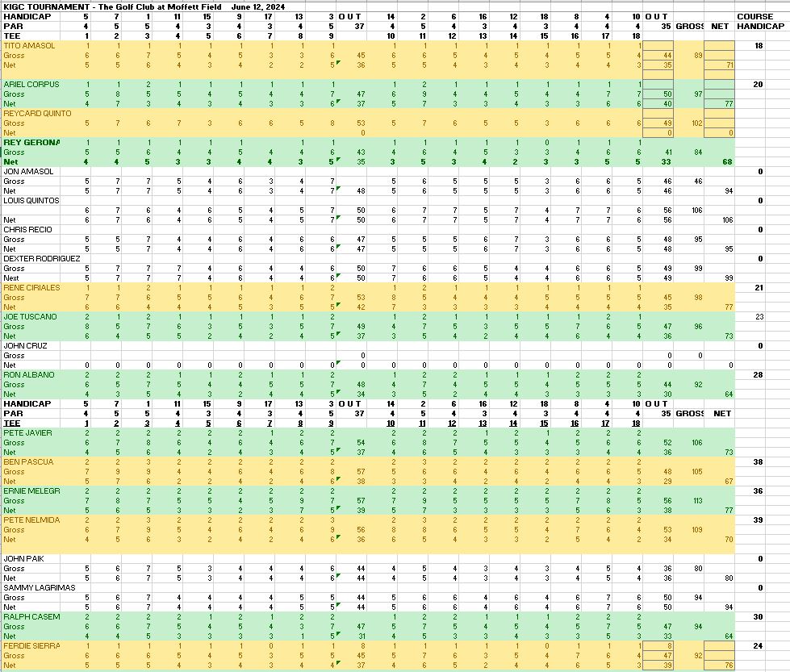The width and height of the screenshot is (790, 672).
Task: Select Rey Gerona's bold net score 68
Action: 727,162
